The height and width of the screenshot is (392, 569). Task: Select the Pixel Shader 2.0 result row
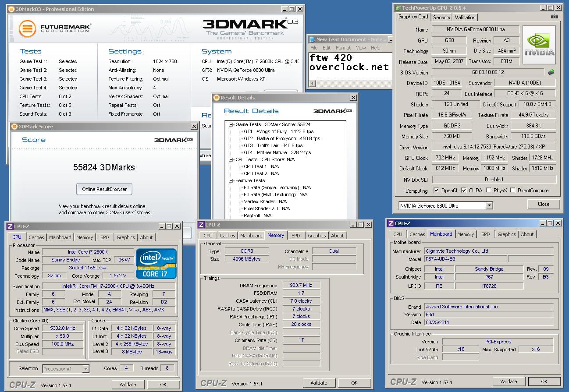click(x=267, y=208)
